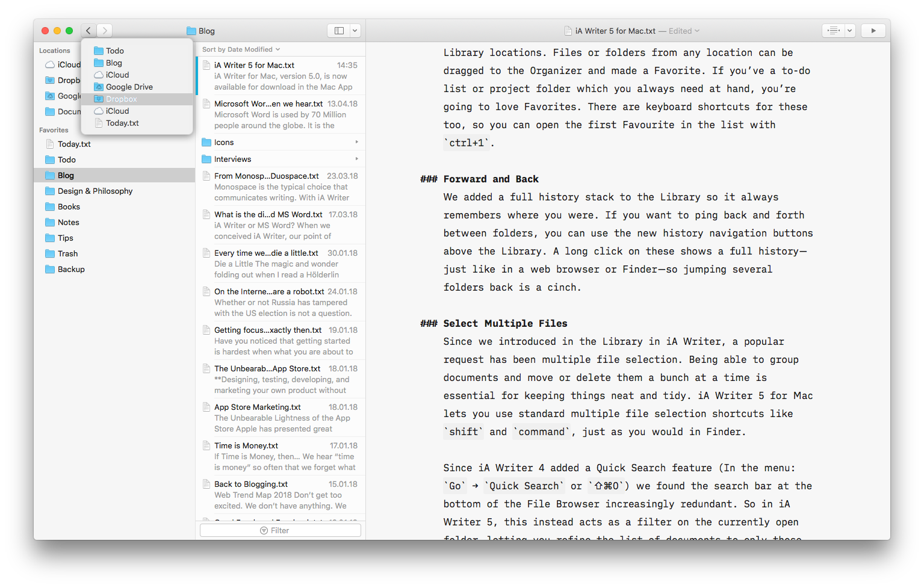Open From Monosp...Duospace.txt file
The width and height of the screenshot is (924, 588).
point(281,187)
